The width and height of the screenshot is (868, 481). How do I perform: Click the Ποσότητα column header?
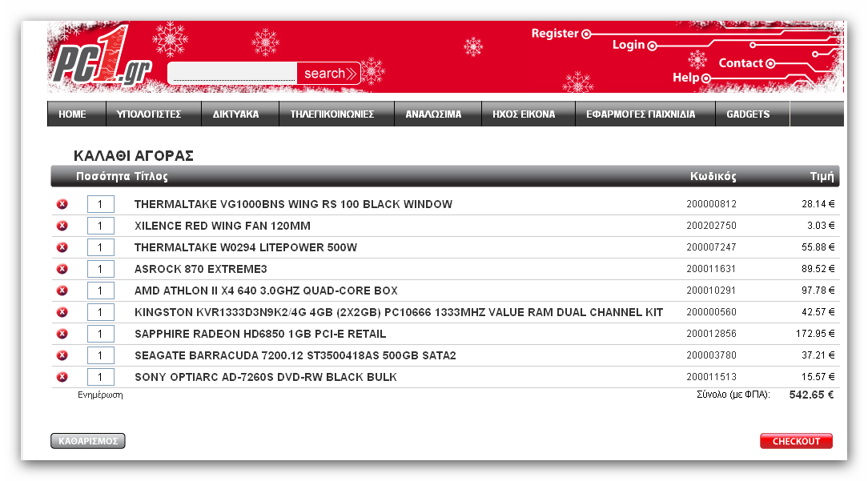click(103, 177)
